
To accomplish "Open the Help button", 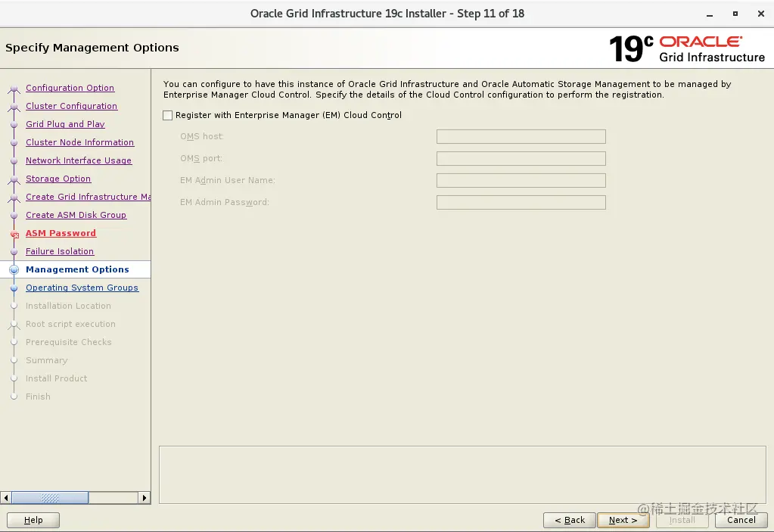I will (33, 520).
